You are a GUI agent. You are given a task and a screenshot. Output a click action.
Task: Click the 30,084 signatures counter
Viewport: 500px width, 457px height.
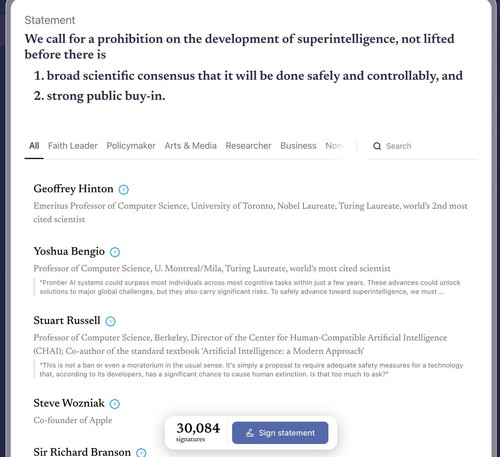click(198, 432)
